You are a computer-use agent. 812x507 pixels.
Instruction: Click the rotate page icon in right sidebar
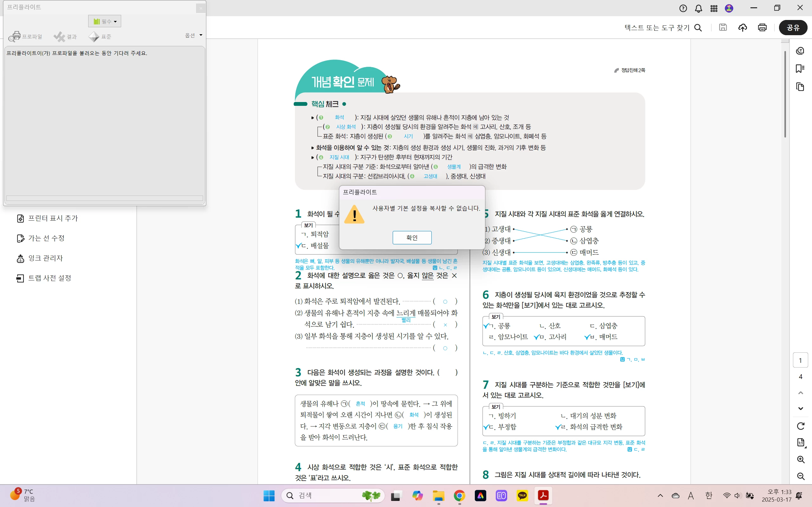click(x=801, y=426)
